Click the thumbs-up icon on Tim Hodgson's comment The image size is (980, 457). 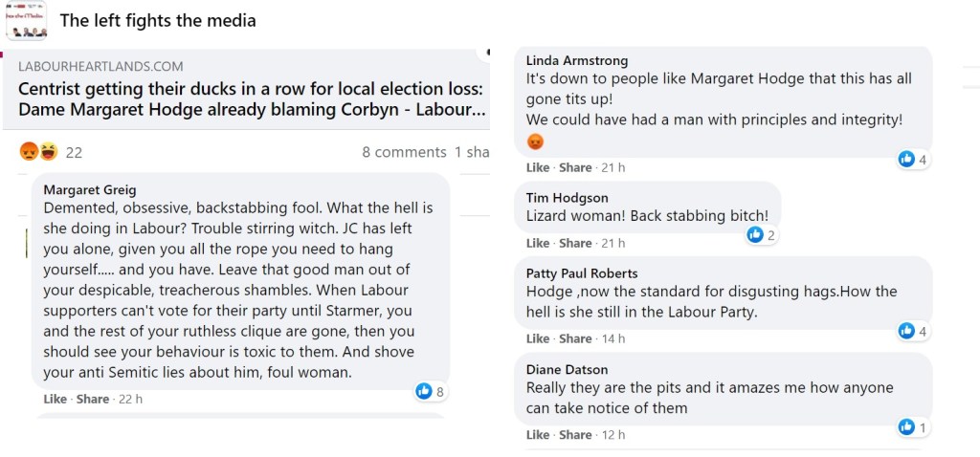(755, 234)
